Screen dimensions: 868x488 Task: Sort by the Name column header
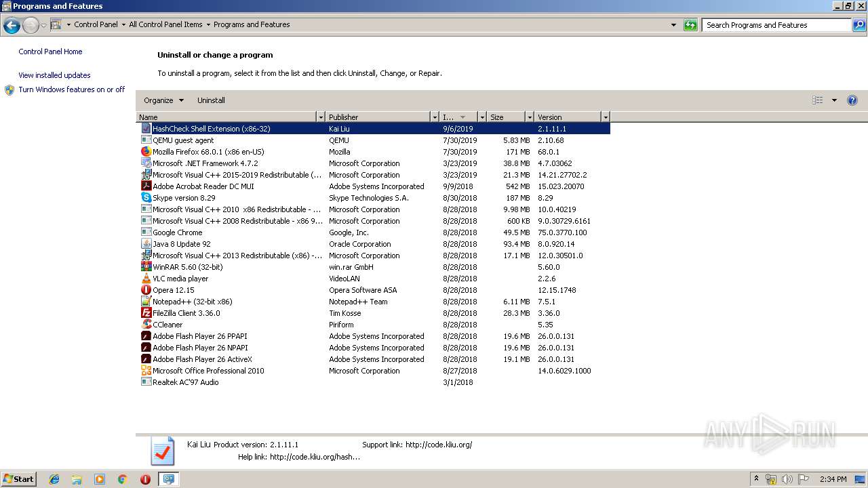click(226, 117)
